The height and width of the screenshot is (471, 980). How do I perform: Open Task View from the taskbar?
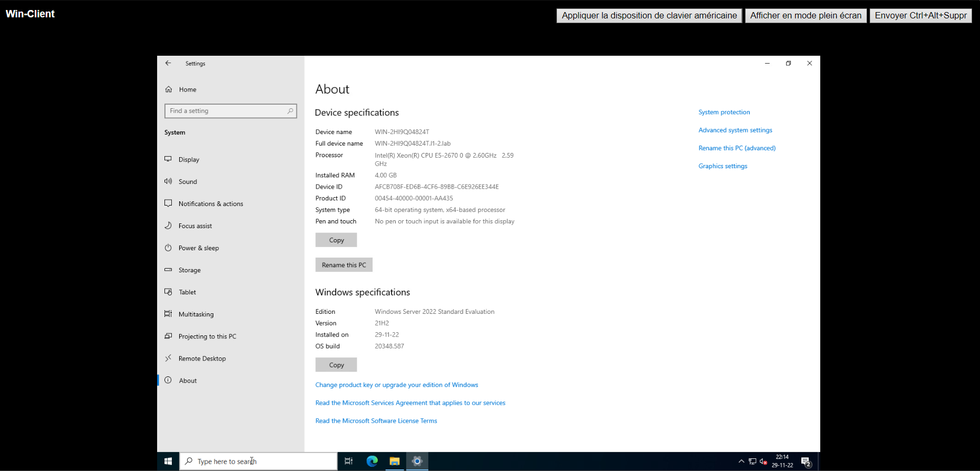pyautogui.click(x=348, y=461)
